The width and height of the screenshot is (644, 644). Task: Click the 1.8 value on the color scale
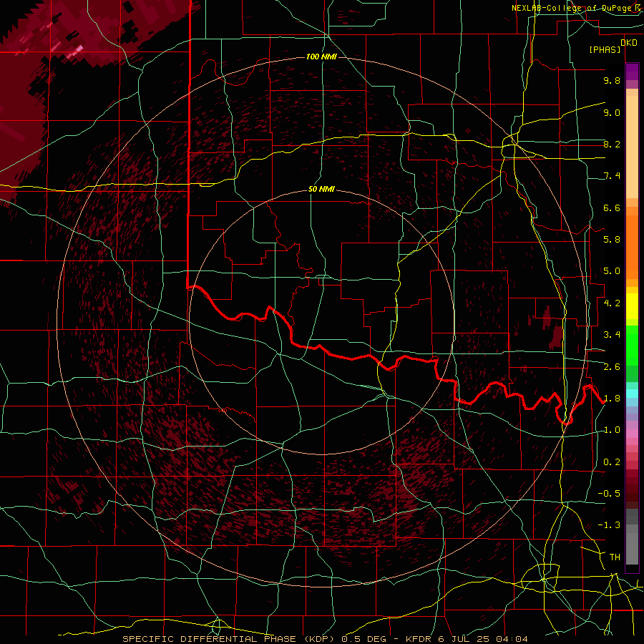[x=612, y=399]
